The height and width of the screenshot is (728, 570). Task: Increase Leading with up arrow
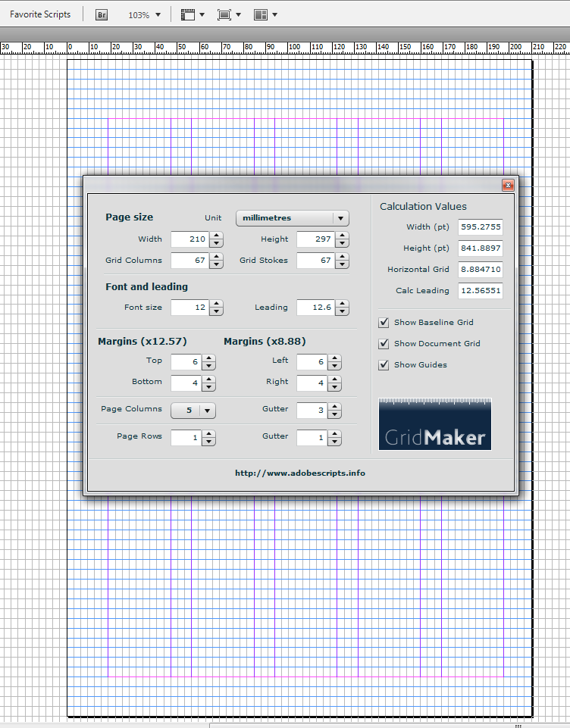[x=342, y=304]
